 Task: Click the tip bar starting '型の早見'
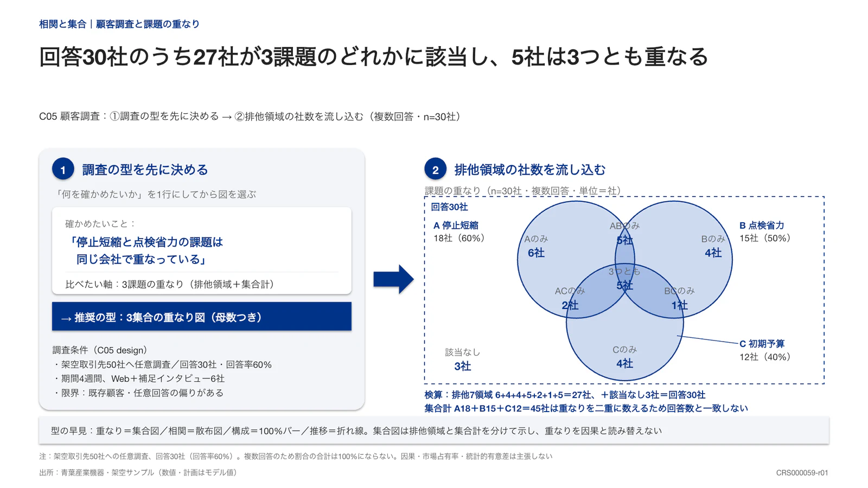[x=434, y=431]
